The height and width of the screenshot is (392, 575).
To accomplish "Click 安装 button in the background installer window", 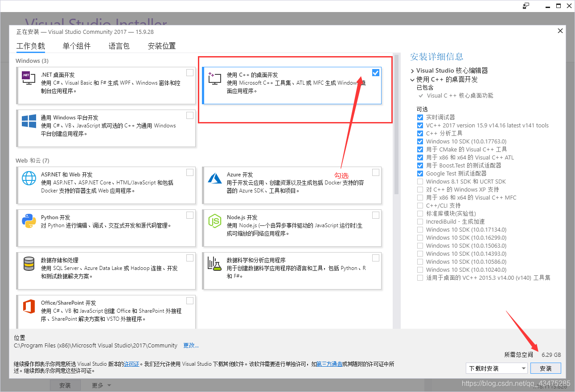I will pos(65,385).
